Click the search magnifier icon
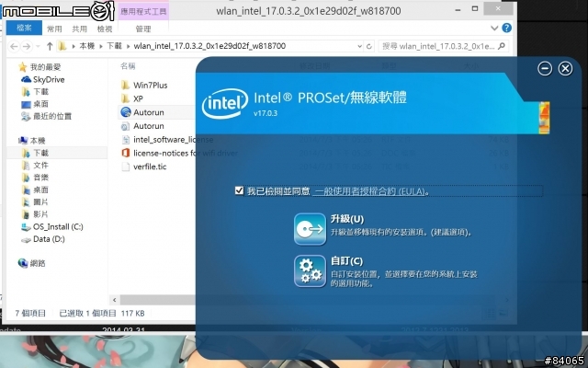 tap(502, 46)
